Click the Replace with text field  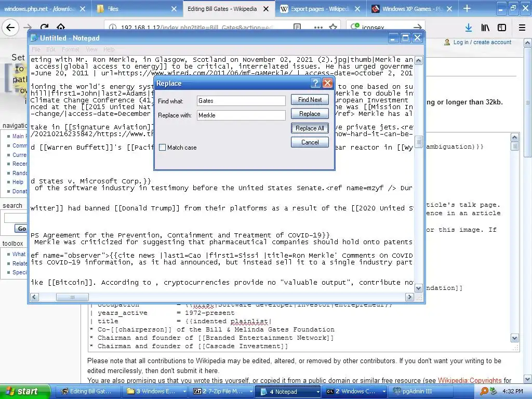pyautogui.click(x=241, y=115)
